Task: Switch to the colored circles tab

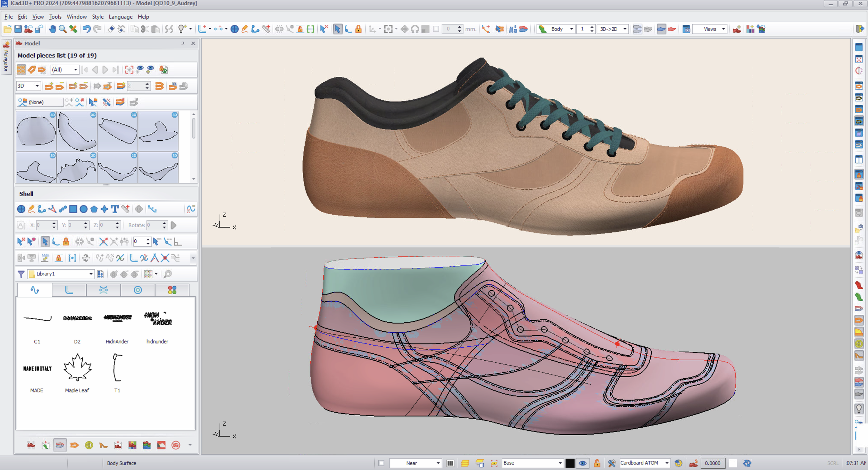Action: [172, 290]
